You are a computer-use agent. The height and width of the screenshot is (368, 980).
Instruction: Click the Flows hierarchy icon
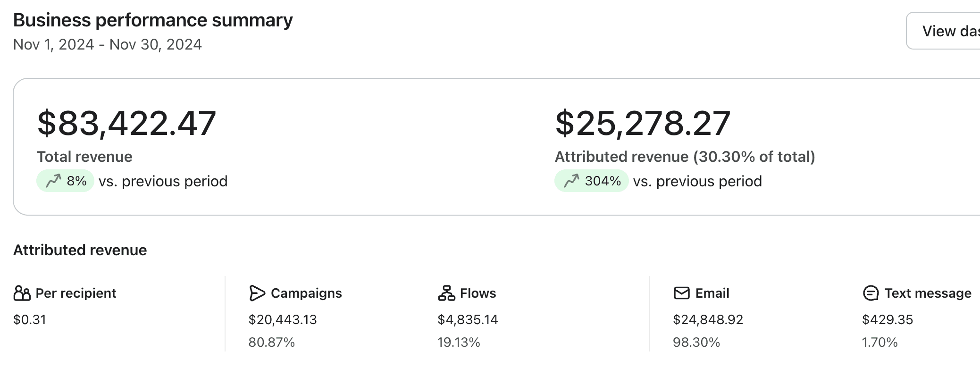(446, 293)
